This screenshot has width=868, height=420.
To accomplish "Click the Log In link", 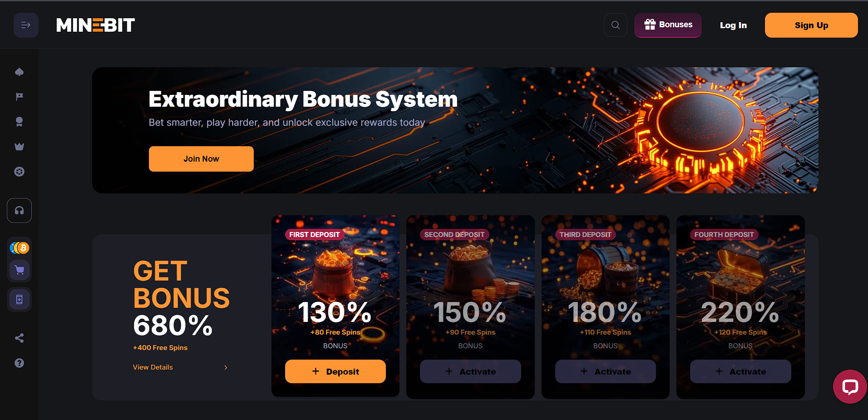I will [x=733, y=25].
